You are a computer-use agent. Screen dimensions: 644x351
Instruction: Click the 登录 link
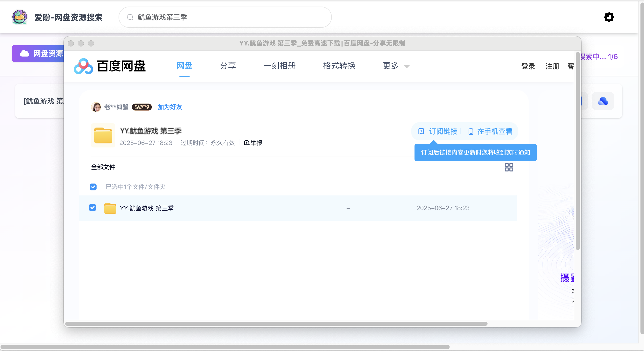528,66
